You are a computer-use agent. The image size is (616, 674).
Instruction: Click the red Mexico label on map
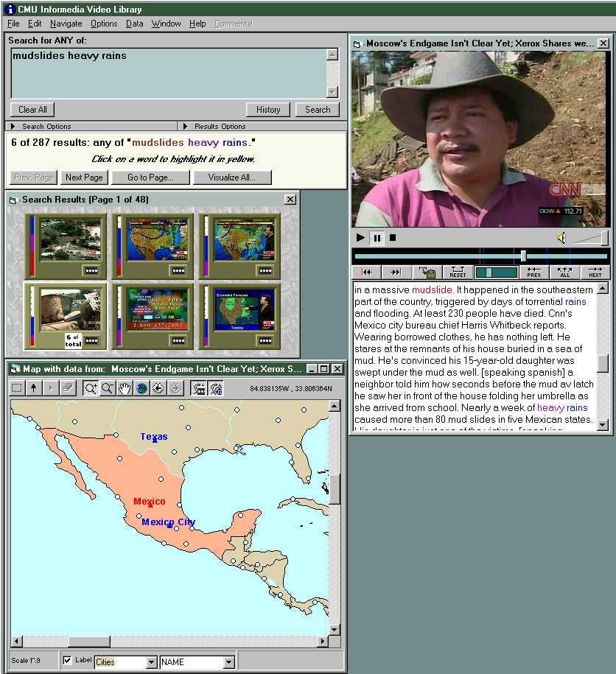click(x=149, y=501)
